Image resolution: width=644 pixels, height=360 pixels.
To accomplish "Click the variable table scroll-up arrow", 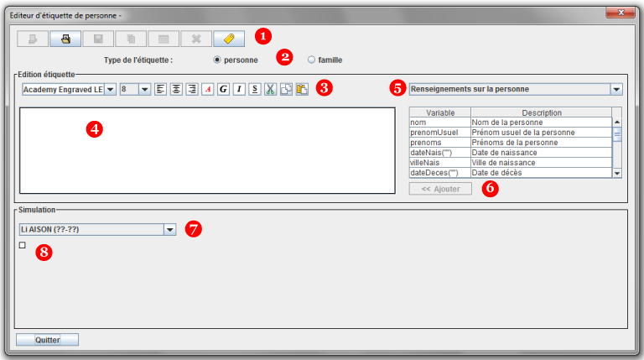I will (617, 122).
